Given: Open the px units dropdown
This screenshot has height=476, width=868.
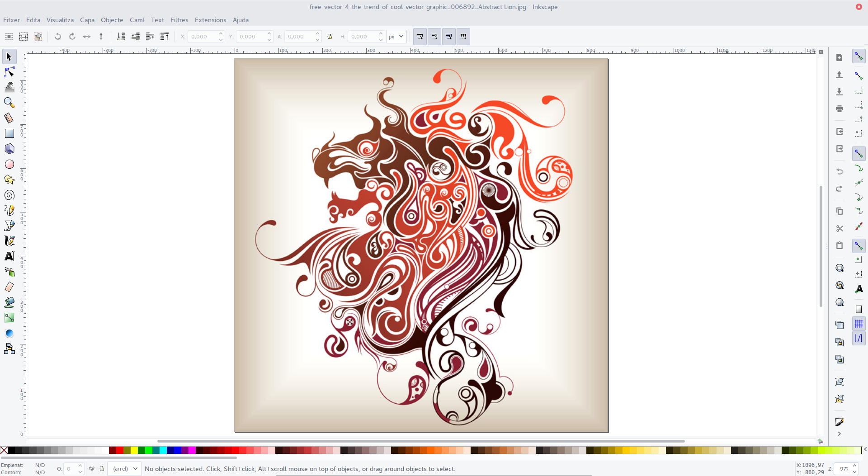Looking at the screenshot, I should tap(396, 37).
